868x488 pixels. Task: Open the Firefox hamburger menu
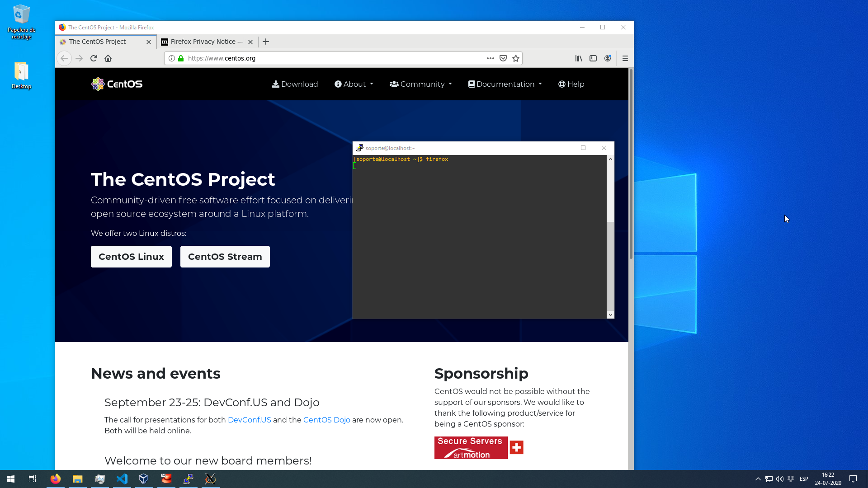click(626, 58)
